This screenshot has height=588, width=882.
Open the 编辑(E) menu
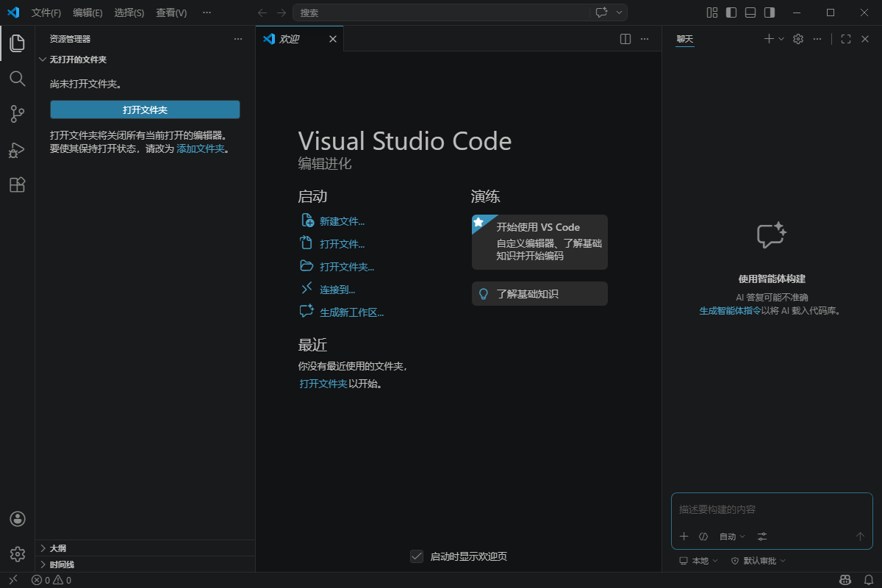pyautogui.click(x=87, y=12)
